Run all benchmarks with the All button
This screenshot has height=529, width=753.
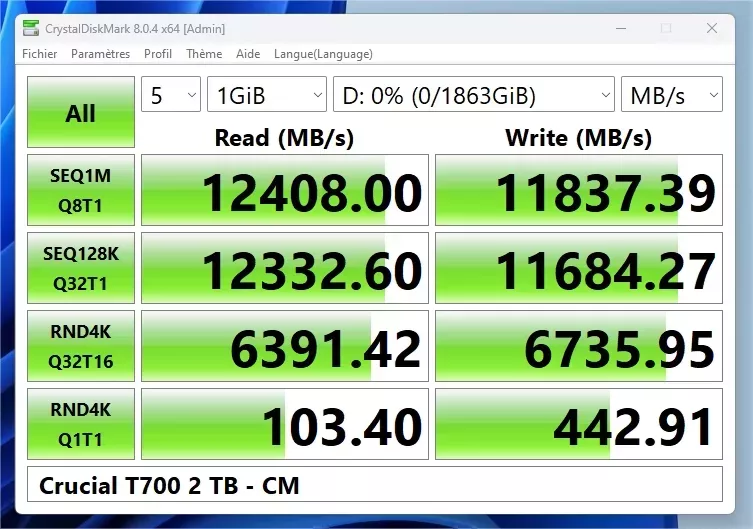click(81, 112)
